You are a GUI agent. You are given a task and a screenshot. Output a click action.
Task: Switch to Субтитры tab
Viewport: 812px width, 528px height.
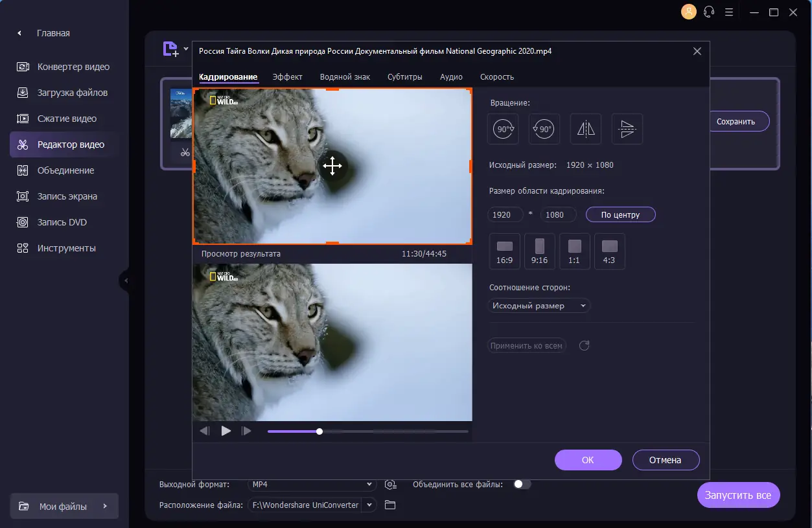405,76
